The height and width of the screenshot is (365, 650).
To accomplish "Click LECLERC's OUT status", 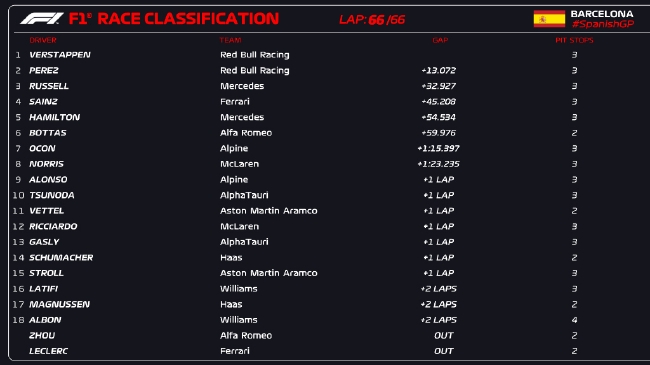I will tap(444, 351).
